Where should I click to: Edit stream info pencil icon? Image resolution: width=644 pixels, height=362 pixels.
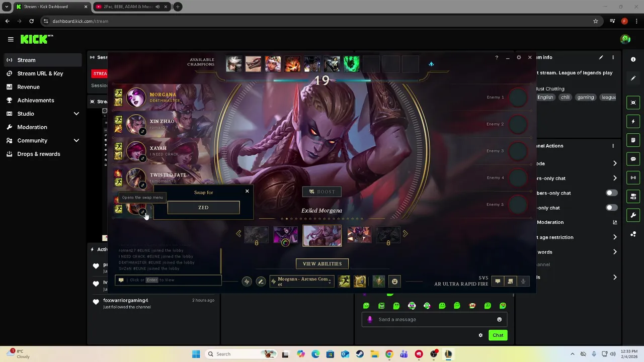(x=601, y=57)
